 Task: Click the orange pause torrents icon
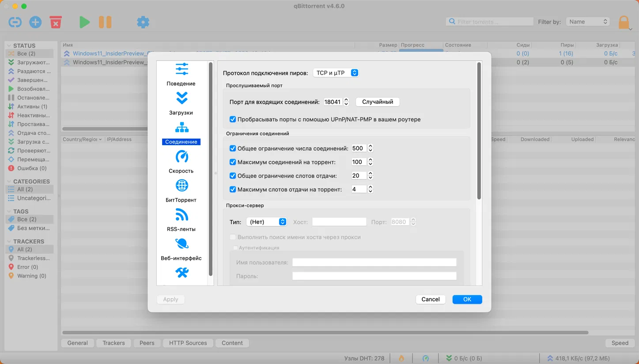tap(105, 22)
